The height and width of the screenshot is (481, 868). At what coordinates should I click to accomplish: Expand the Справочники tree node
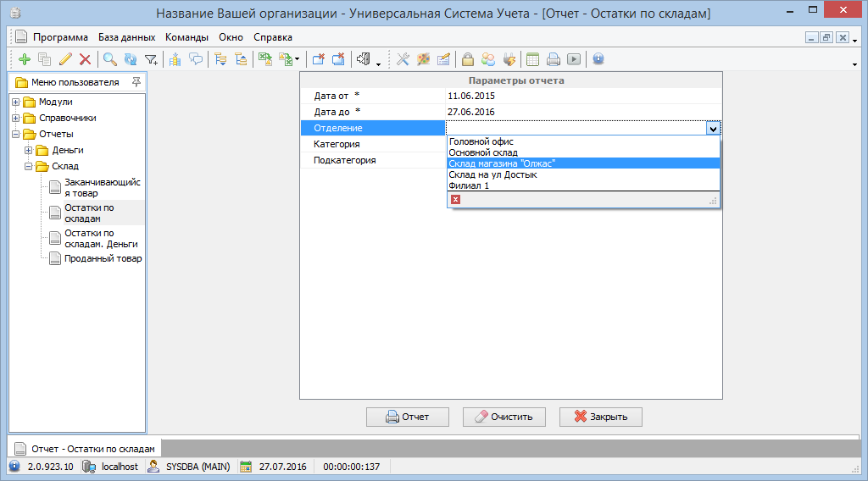pyautogui.click(x=16, y=118)
